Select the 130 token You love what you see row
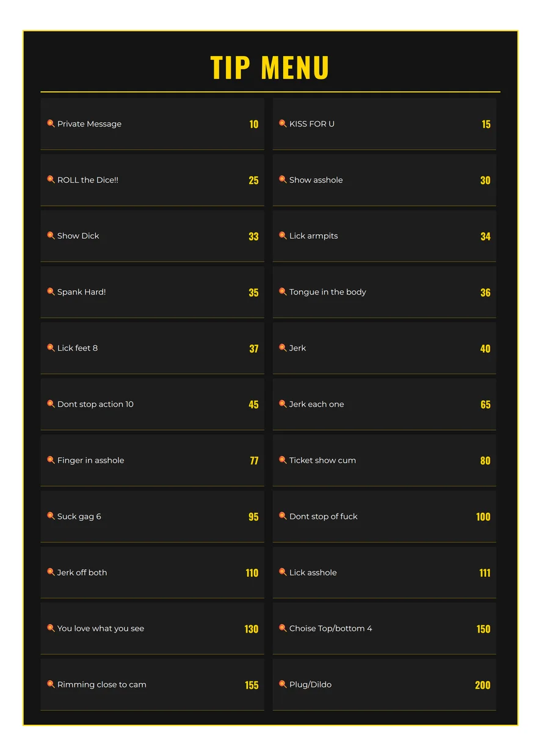The width and height of the screenshot is (541, 756). (x=152, y=629)
